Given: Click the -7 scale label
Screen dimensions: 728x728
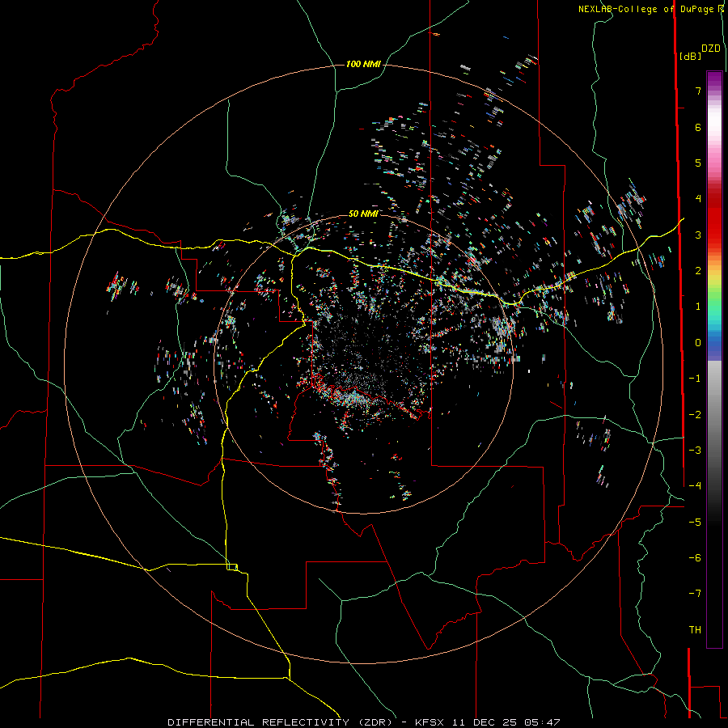Looking at the screenshot, I should 695,594.
